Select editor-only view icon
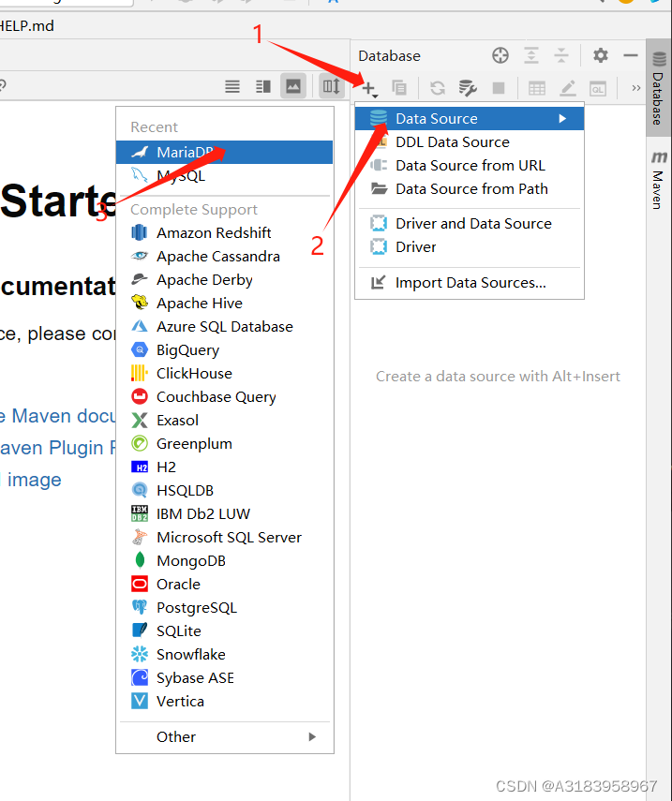 232,86
